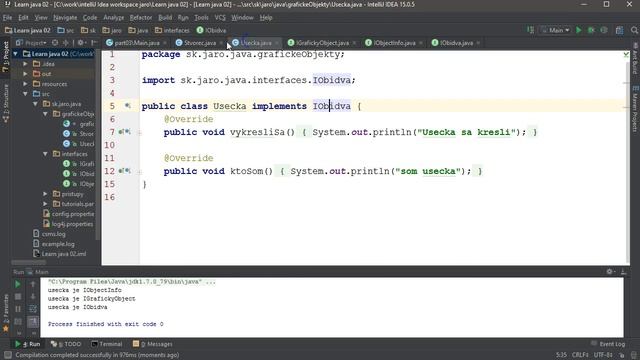Click the implements gutter icon on line 5
Screen dimensions: 640x360
click(x=128, y=106)
